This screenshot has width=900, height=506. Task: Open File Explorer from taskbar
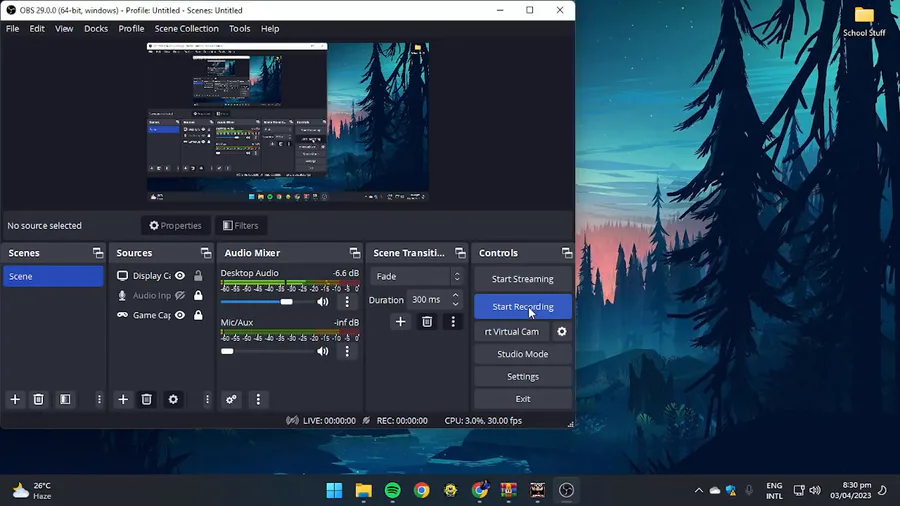click(363, 490)
